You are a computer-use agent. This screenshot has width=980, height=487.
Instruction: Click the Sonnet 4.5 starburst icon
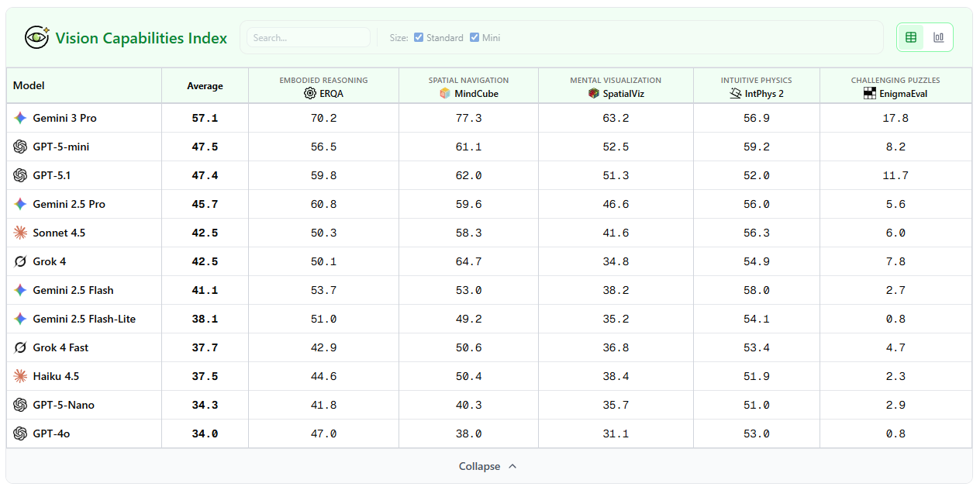click(21, 233)
